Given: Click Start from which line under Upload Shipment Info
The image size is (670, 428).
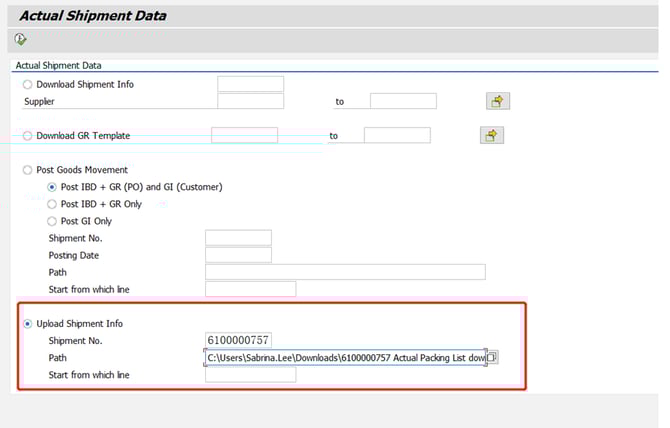Looking at the screenshot, I should point(250,375).
